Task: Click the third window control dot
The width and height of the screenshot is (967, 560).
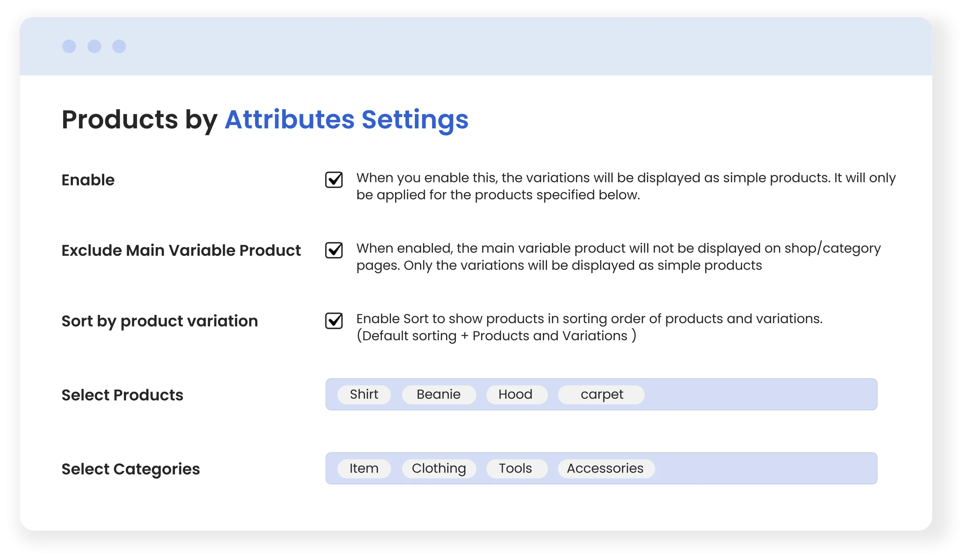Action: click(x=119, y=46)
